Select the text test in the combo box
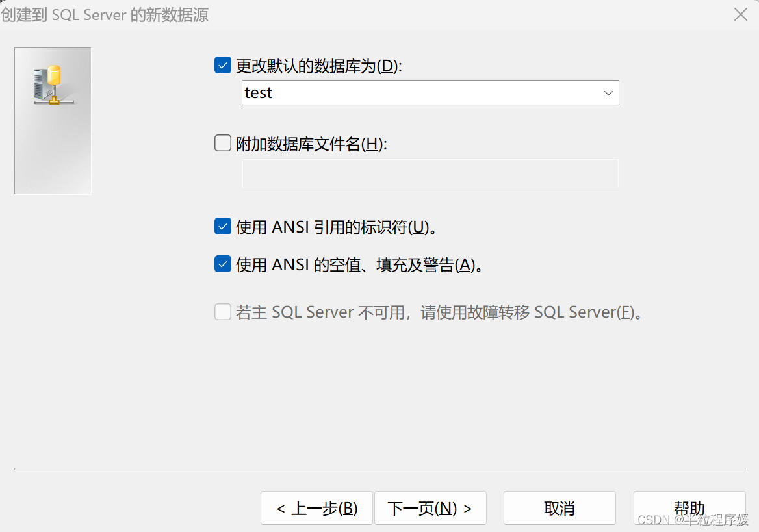Image resolution: width=759 pixels, height=532 pixels. [258, 92]
